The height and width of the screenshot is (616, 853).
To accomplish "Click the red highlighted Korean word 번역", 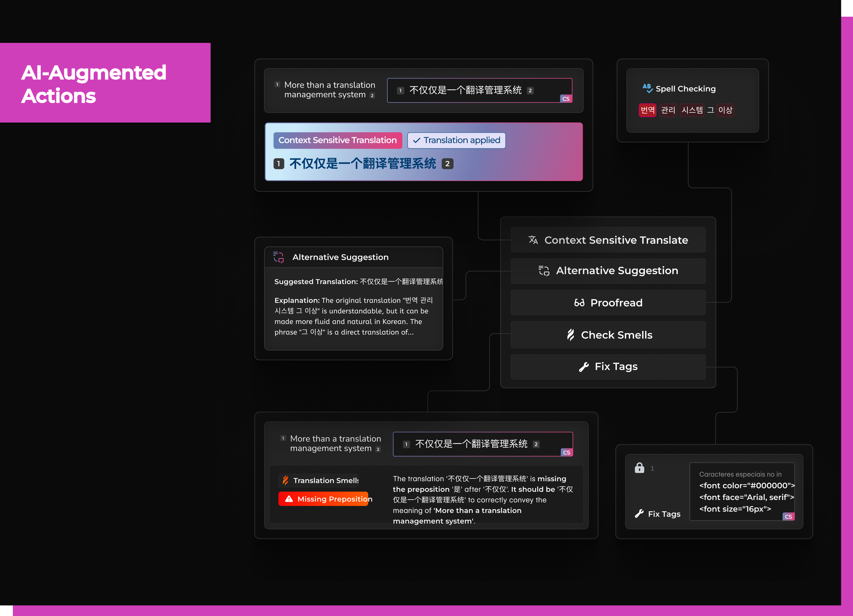I will point(647,110).
